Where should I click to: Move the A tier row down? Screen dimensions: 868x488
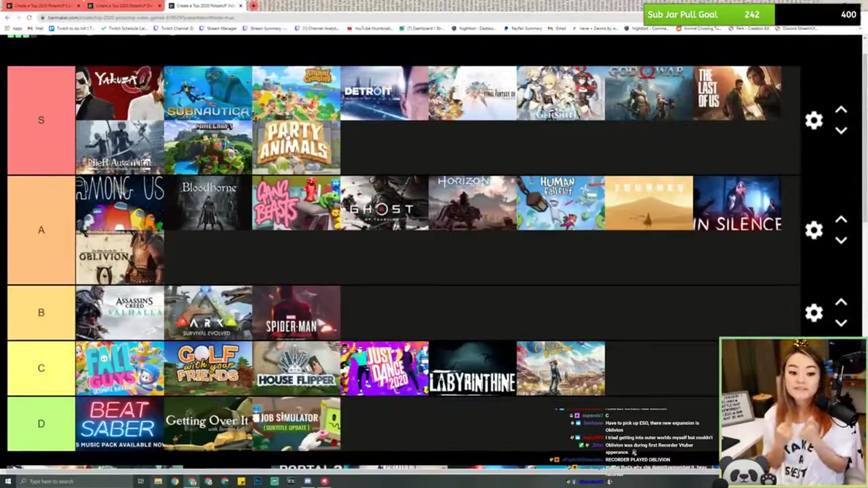coord(841,240)
